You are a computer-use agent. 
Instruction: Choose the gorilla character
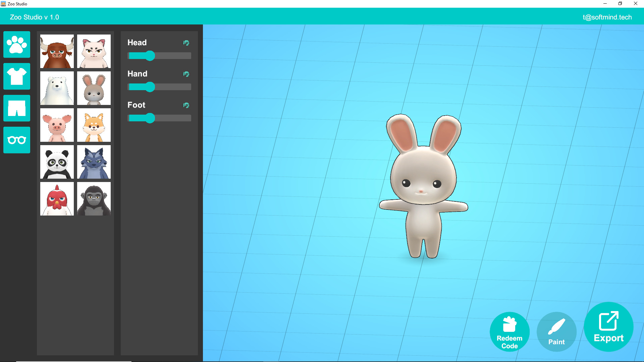[x=94, y=199]
